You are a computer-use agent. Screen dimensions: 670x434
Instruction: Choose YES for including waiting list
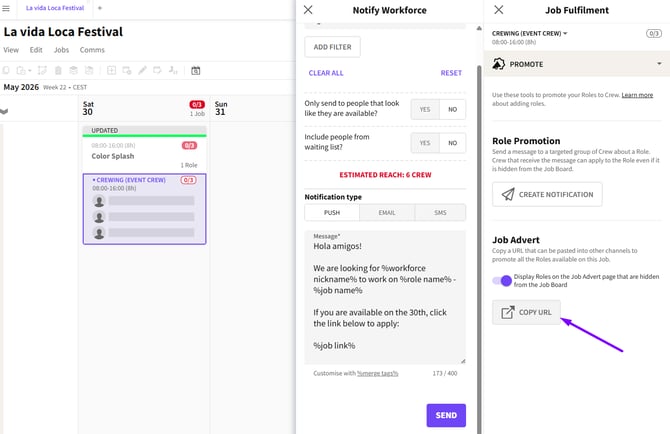pos(425,143)
